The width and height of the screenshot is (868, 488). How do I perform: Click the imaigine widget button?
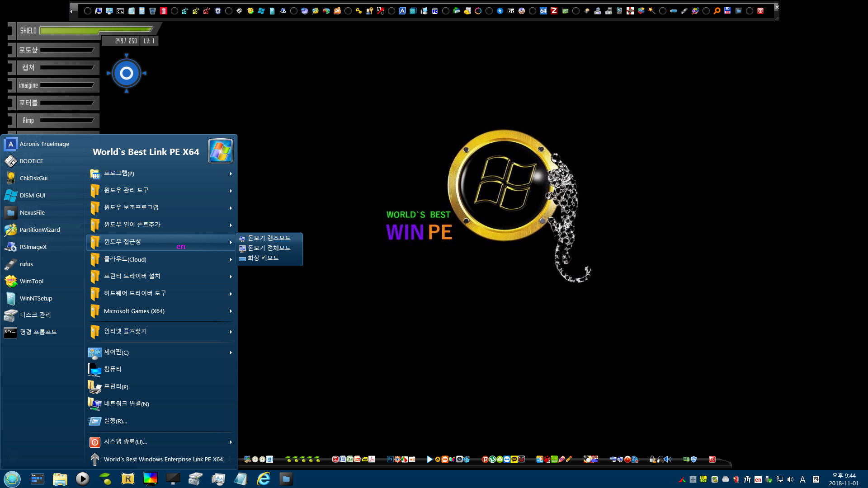coord(57,85)
